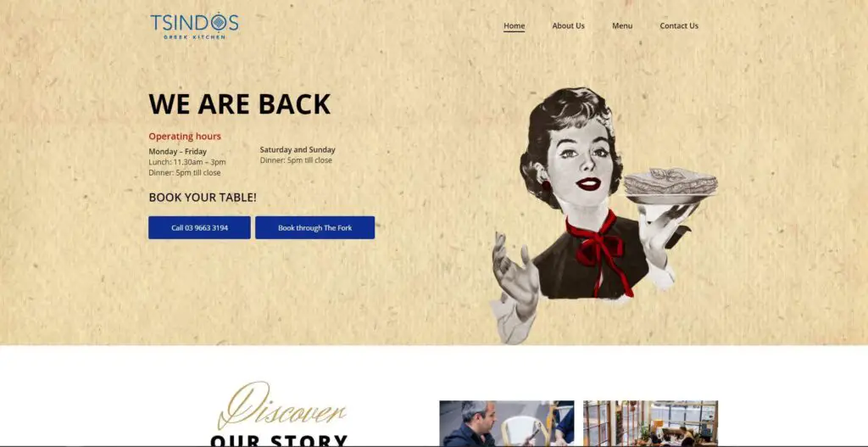Go to the About Us page

pos(568,25)
